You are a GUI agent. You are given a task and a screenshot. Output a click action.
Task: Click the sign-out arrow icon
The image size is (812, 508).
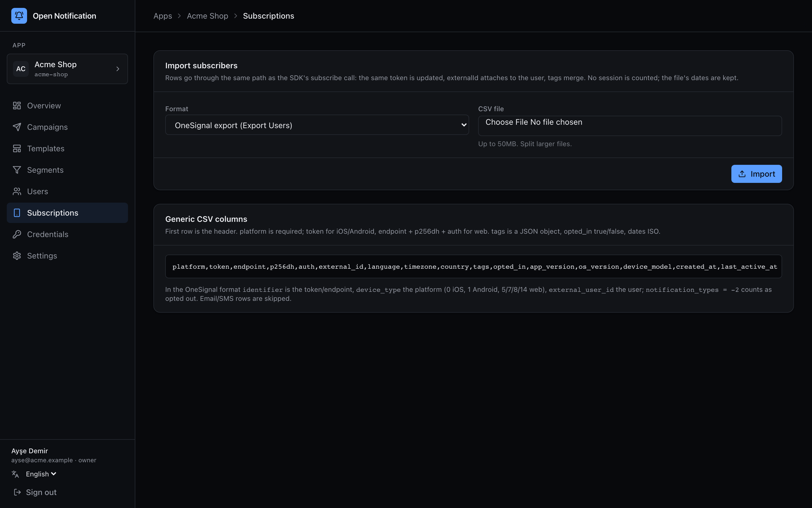pos(17,492)
